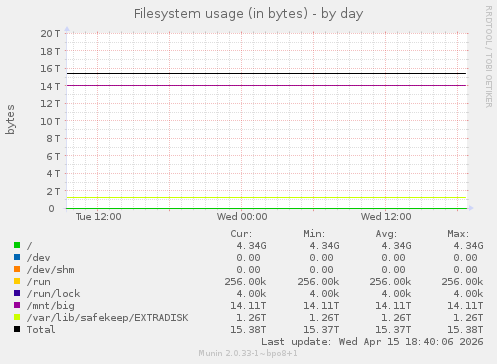Click the 'Max:' column header
497x364 pixels.
458,234
